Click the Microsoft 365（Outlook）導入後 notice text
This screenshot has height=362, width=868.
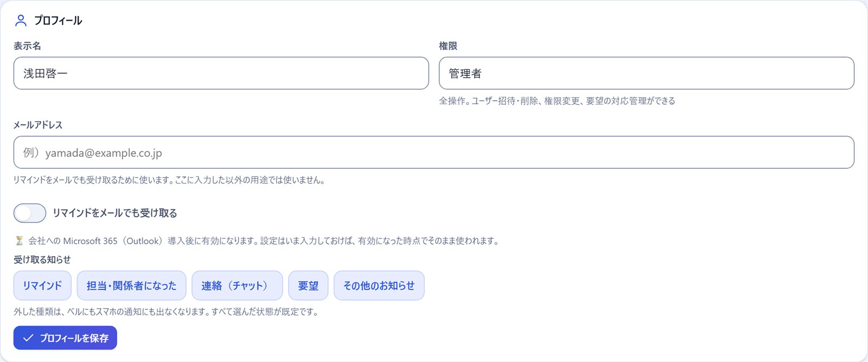264,241
